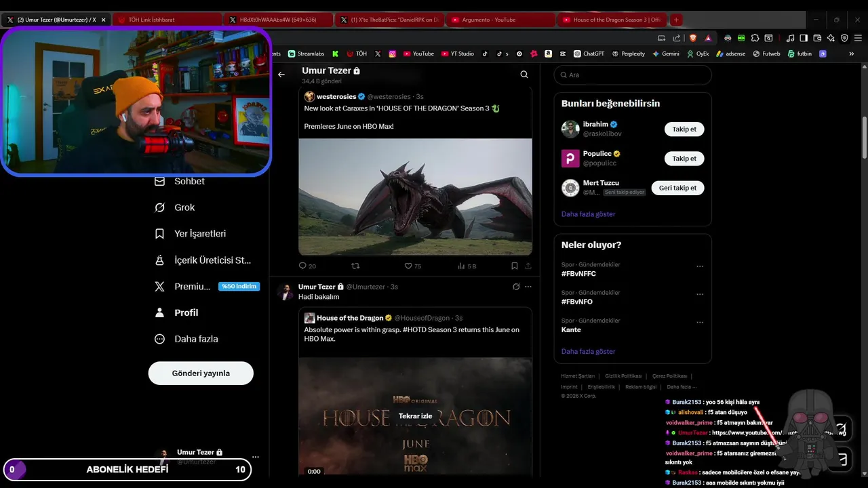Open options for the #FBvNFO trend
The height and width of the screenshot is (488, 868).
tap(700, 294)
